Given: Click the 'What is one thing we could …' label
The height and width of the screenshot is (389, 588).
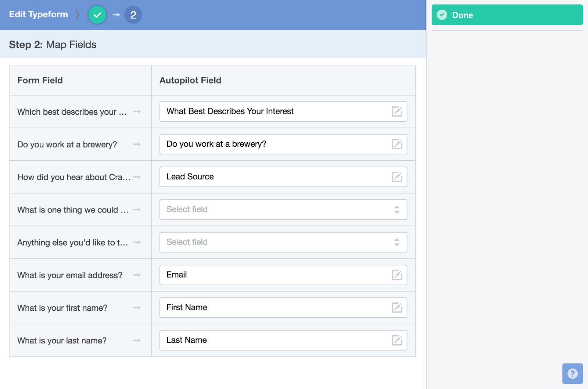Looking at the screenshot, I should coord(73,210).
